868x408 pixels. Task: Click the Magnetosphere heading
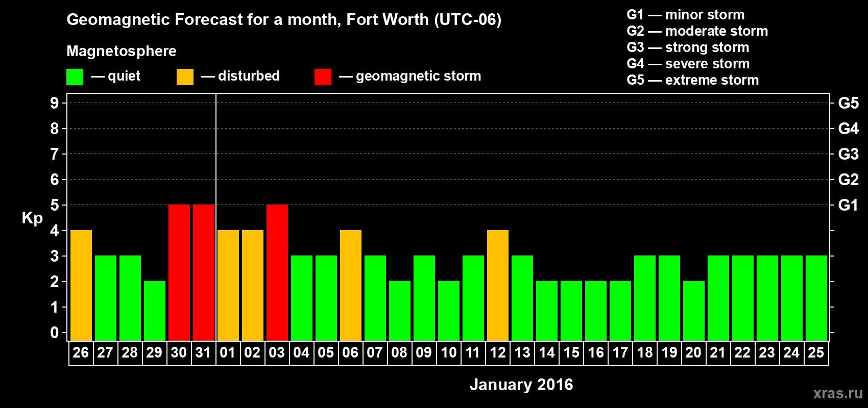coord(122,52)
